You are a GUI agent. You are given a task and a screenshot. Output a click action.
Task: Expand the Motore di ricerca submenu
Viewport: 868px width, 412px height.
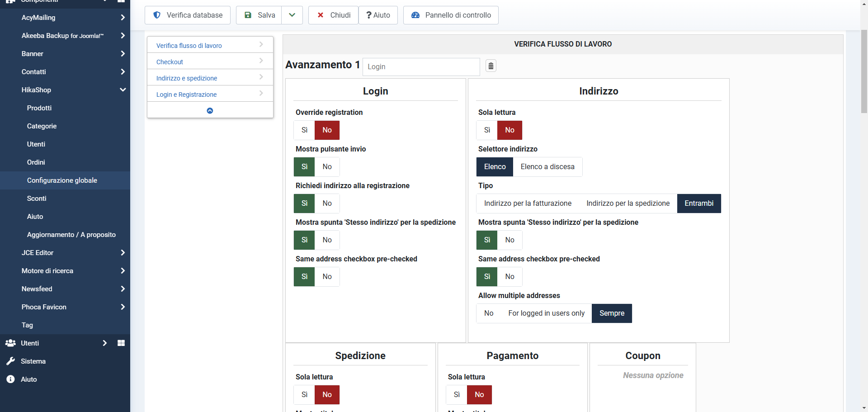click(123, 271)
